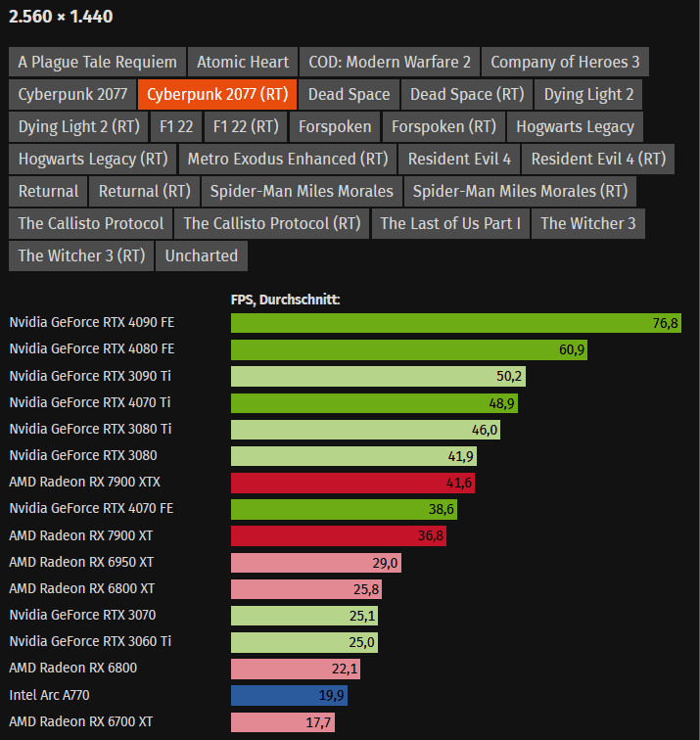Viewport: 700px width, 740px height.
Task: Open the Forspoken tab
Action: click(x=335, y=127)
